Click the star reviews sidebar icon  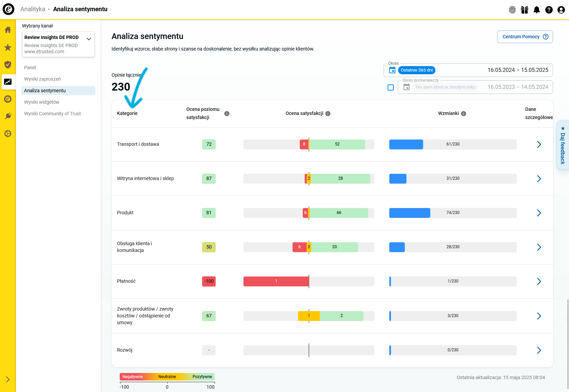tap(8, 47)
